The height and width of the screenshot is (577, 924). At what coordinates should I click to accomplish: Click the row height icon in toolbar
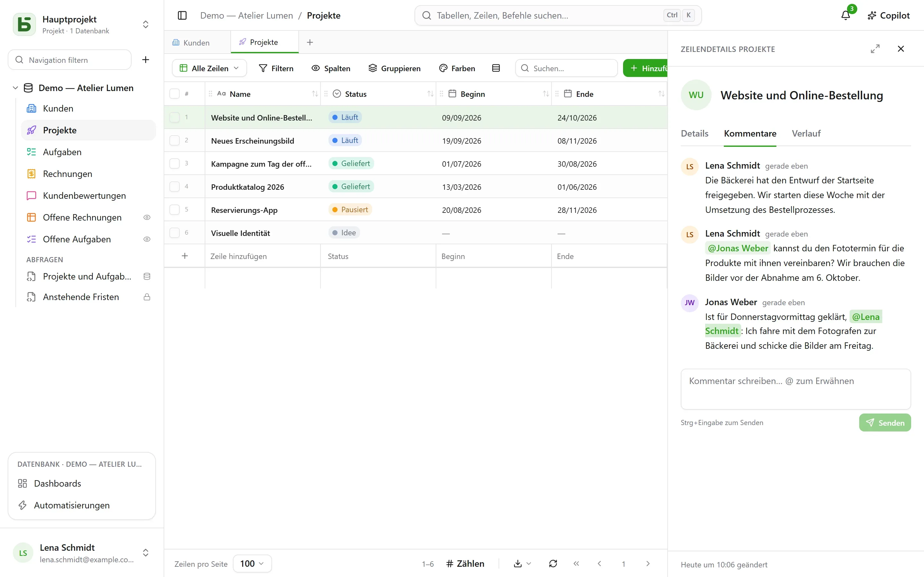pos(496,68)
